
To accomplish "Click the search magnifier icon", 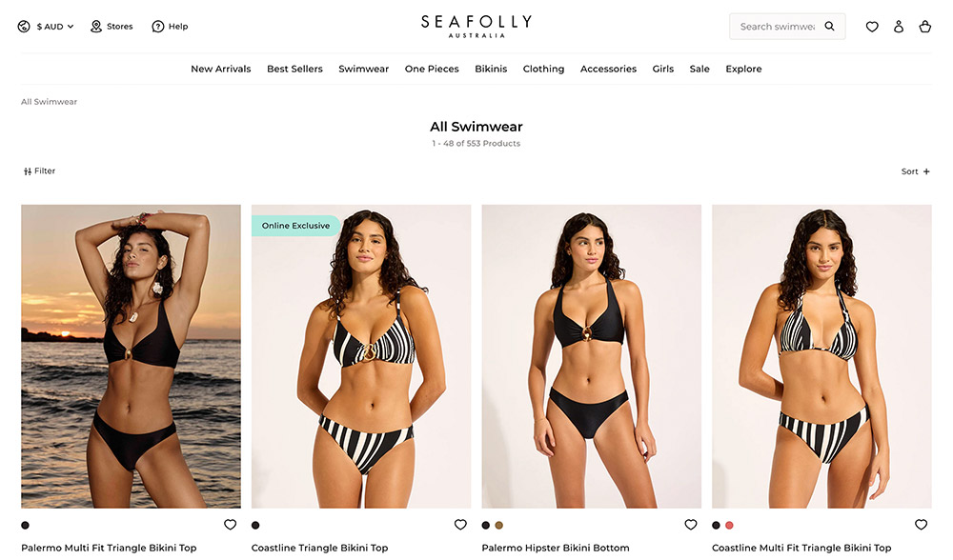I will click(x=829, y=26).
